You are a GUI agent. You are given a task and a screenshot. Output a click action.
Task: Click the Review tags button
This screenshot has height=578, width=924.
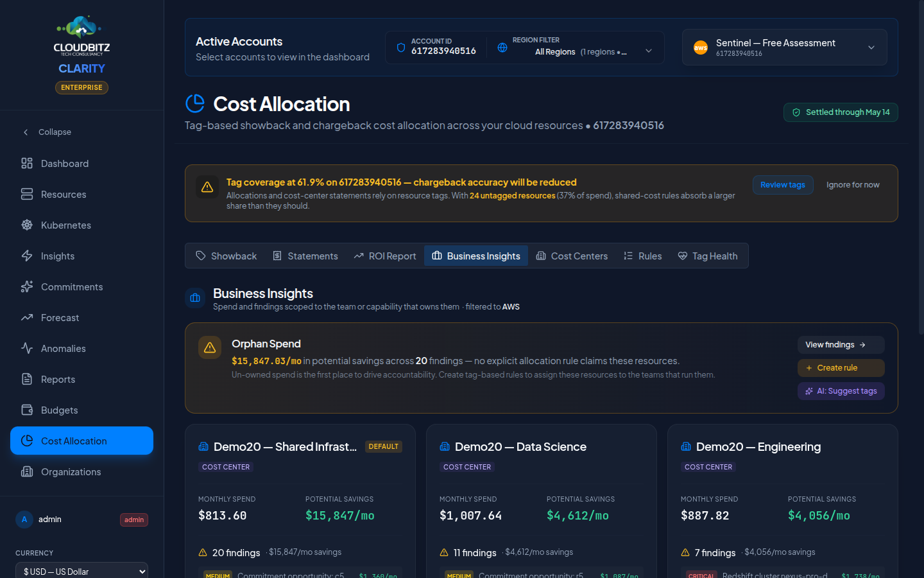783,185
